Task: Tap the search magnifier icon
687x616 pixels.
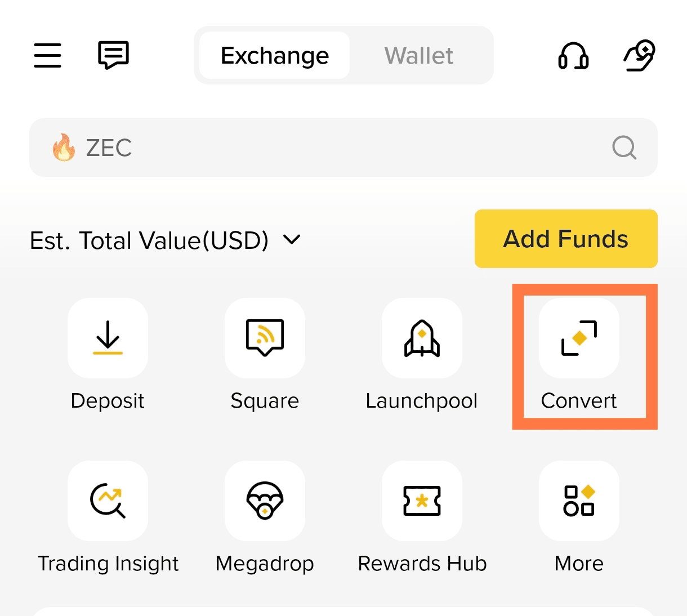Action: coord(624,148)
